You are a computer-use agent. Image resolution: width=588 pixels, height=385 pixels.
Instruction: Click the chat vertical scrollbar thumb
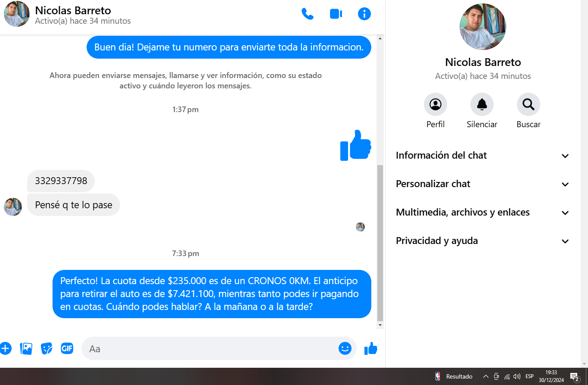tap(380, 242)
